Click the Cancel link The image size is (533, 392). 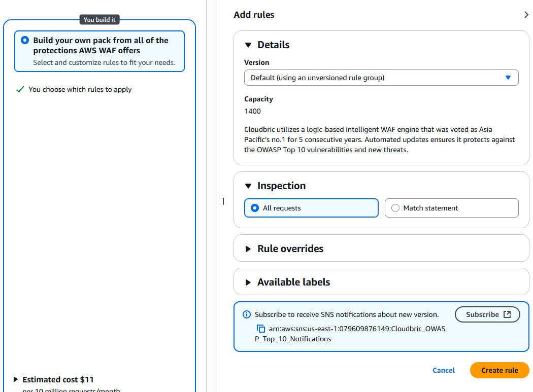click(x=444, y=370)
